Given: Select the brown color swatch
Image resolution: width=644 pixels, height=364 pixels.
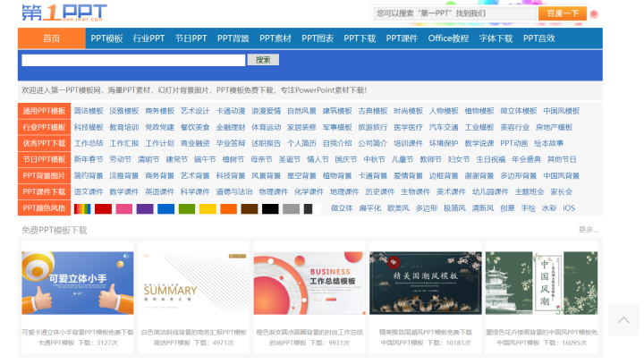Looking at the screenshot, I should pyautogui.click(x=250, y=208).
